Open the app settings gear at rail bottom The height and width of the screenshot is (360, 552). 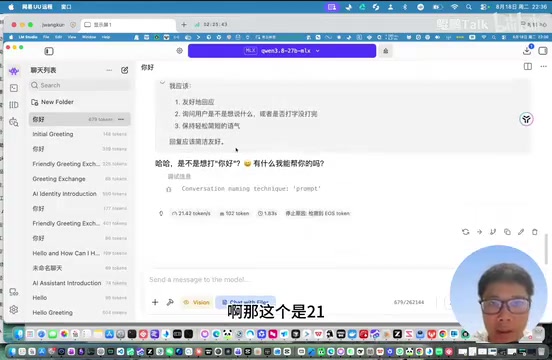(14, 310)
